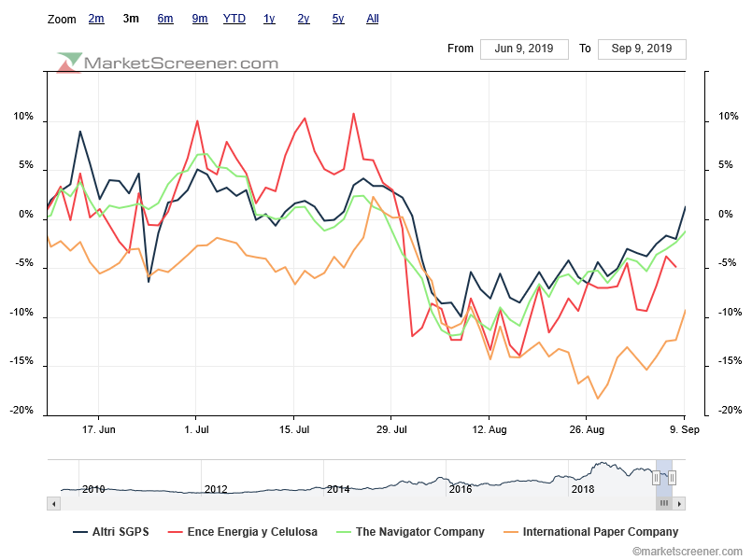Click the '26. Aug' x-axis label
The image size is (752, 560).
[587, 429]
